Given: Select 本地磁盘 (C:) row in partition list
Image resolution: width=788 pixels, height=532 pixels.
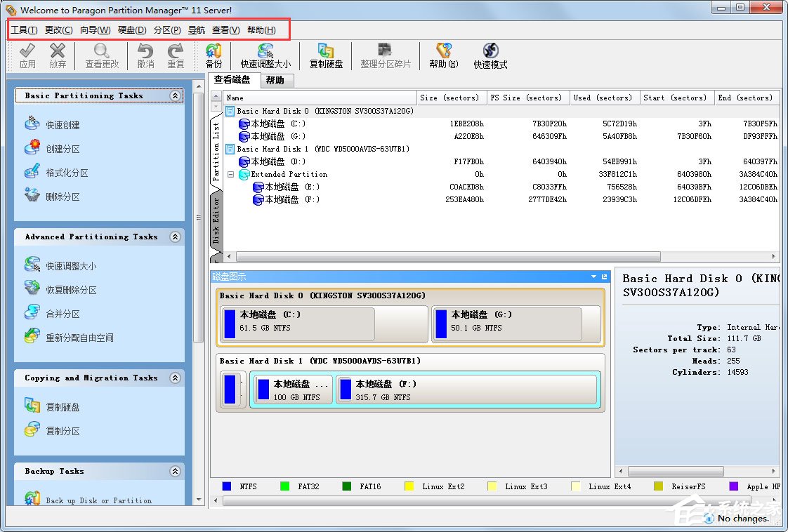Looking at the screenshot, I should [501, 124].
